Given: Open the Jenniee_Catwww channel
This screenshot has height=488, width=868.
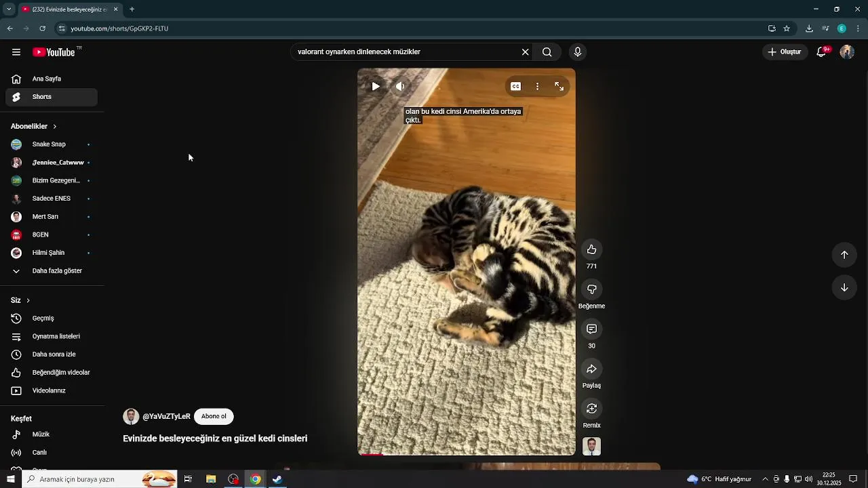Looking at the screenshot, I should pyautogui.click(x=52, y=163).
